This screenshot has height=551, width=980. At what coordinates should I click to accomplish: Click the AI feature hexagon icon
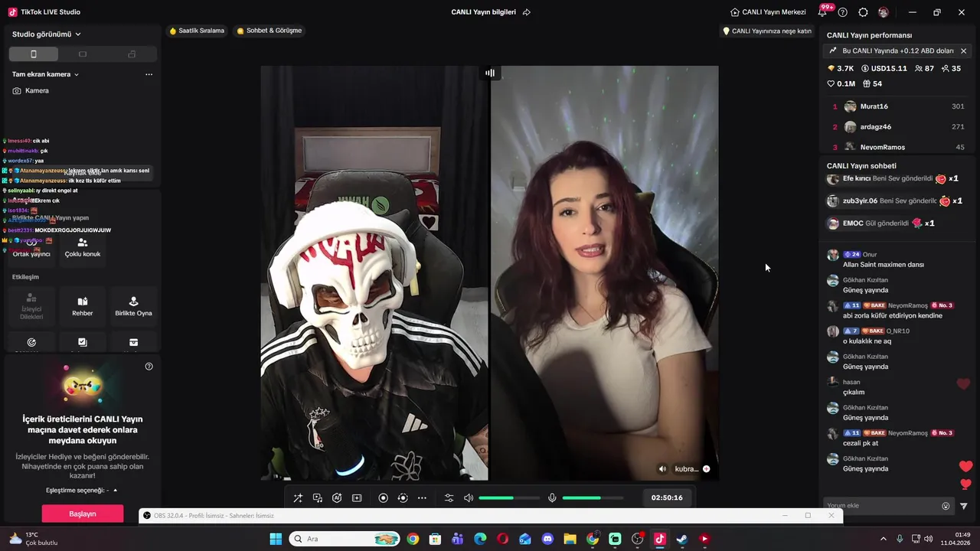click(x=337, y=498)
